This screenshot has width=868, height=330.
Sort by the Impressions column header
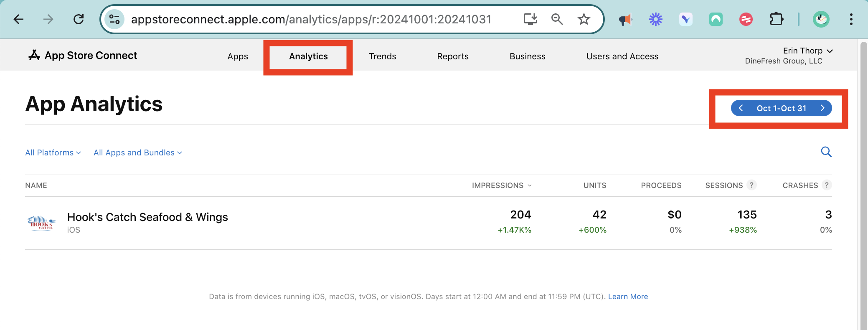(502, 185)
